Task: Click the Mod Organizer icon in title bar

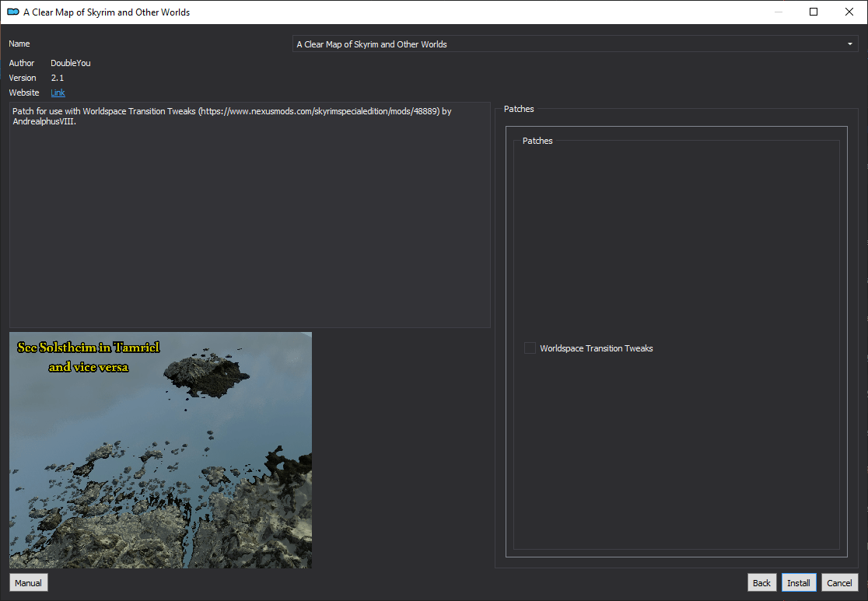Action: point(12,12)
